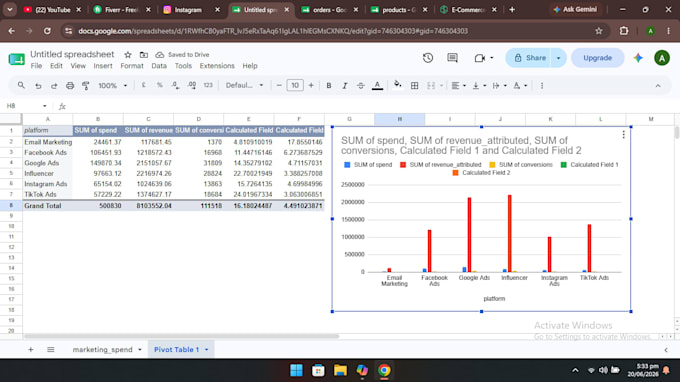Open text wrapping dropdown
Image resolution: width=680 pixels, height=382 pixels.
click(500, 86)
